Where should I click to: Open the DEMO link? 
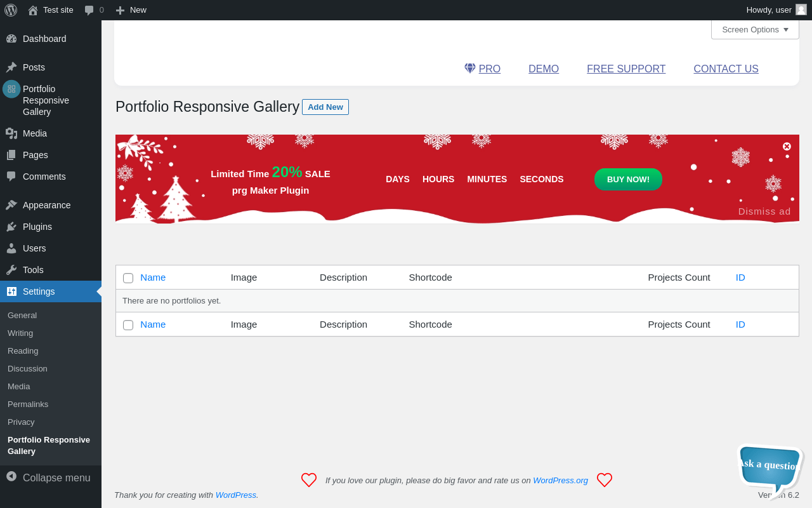pyautogui.click(x=544, y=69)
